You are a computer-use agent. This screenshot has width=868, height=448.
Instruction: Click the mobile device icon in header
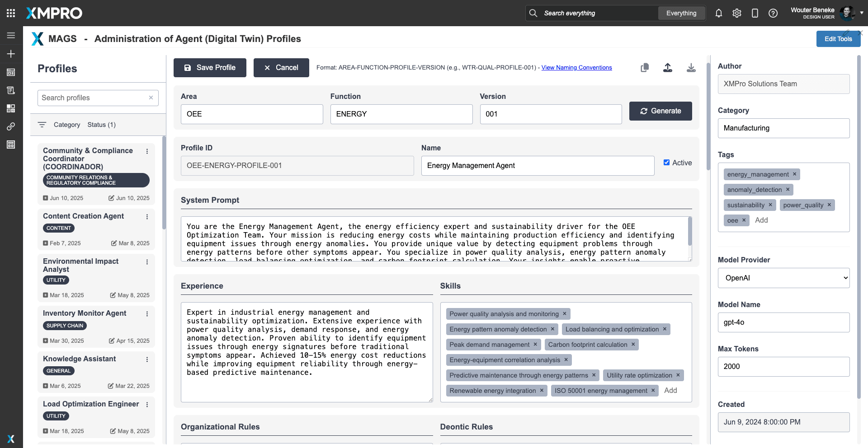755,13
